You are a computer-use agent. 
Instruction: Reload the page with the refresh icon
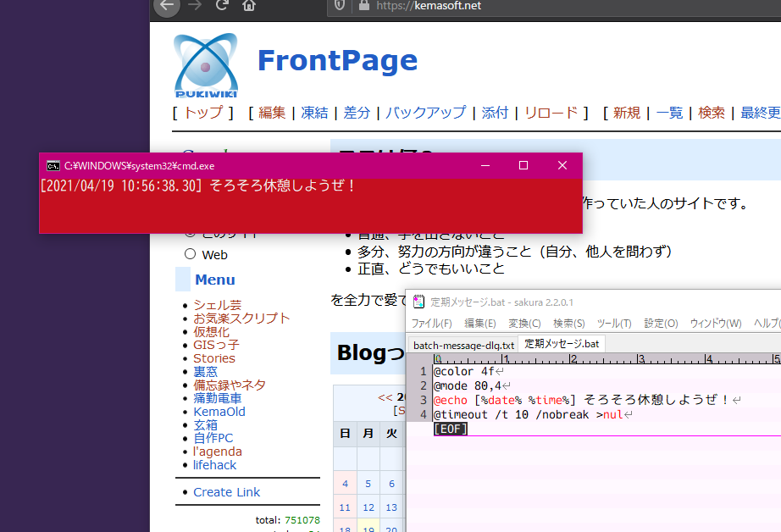[222, 5]
